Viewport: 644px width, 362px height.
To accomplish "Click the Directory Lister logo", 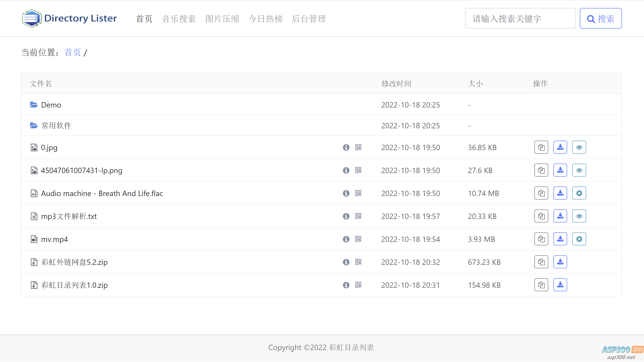I will [70, 18].
